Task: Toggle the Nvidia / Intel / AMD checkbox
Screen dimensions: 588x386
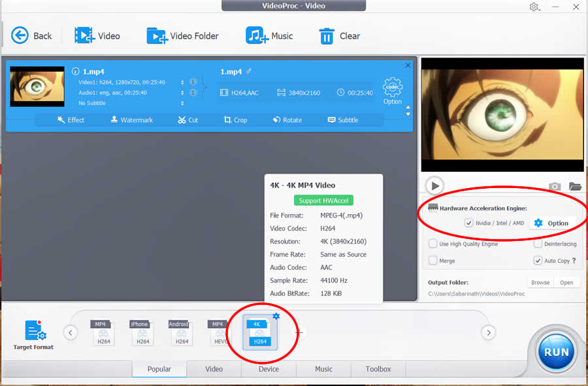Action: click(x=468, y=223)
